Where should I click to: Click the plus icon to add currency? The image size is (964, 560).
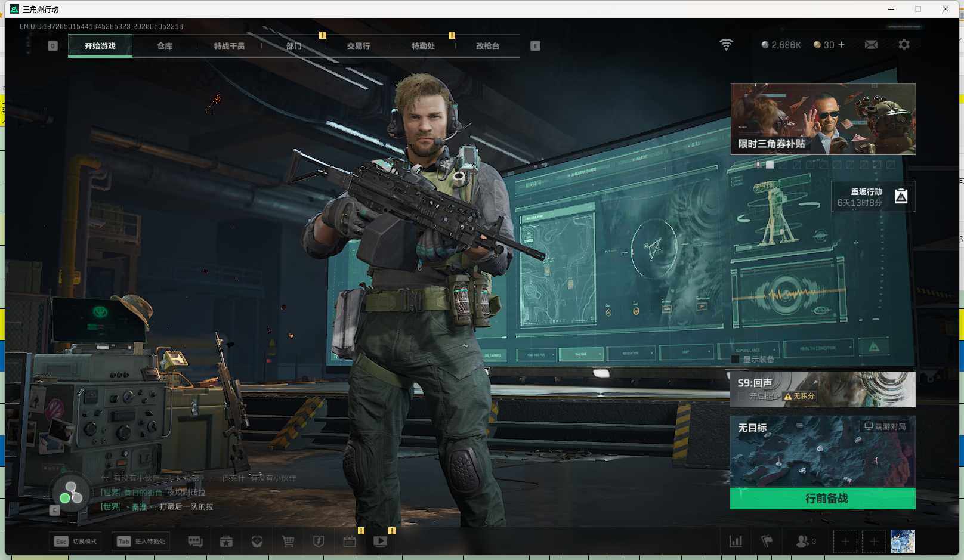tap(841, 45)
